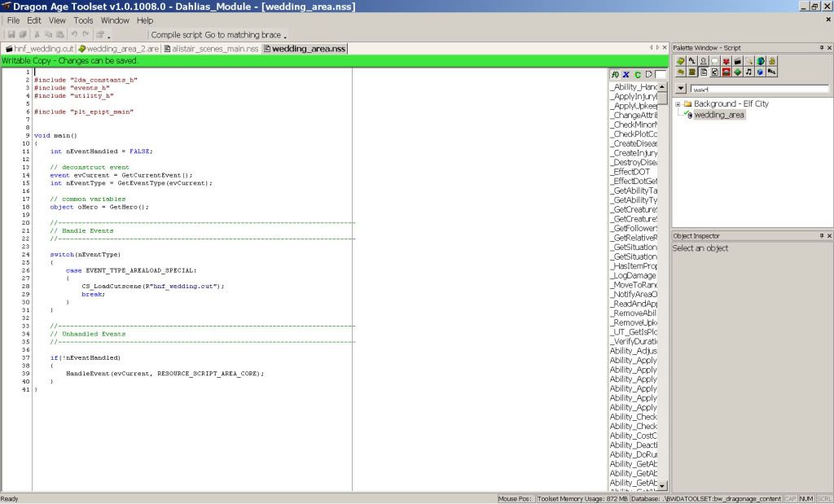Toggle auto-hide pin on Palette Window
834x504 pixels.
[x=820, y=48]
